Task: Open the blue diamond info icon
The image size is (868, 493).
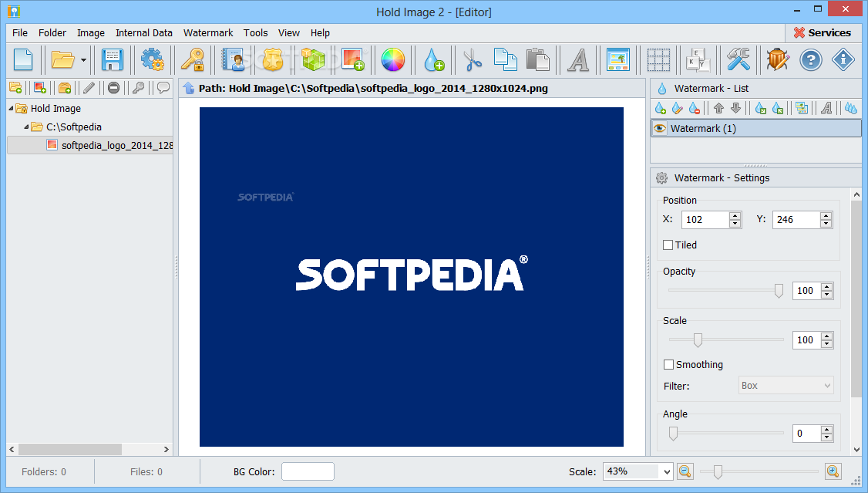Action: pos(843,60)
